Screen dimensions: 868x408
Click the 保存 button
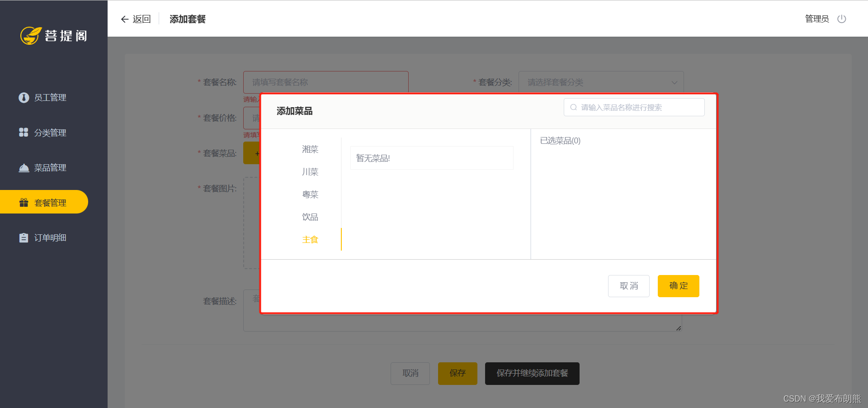coord(458,373)
